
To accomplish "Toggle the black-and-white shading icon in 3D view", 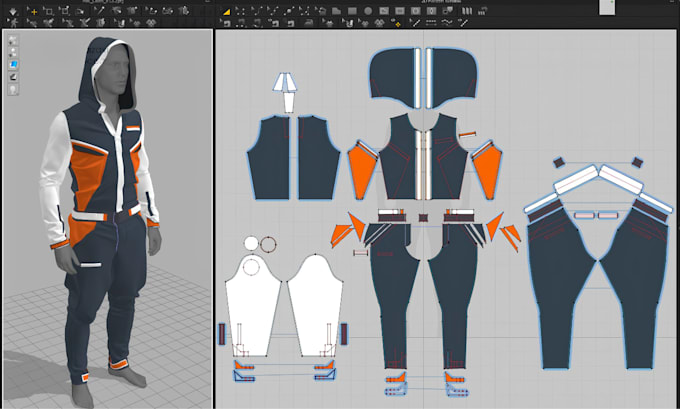I will (x=13, y=77).
